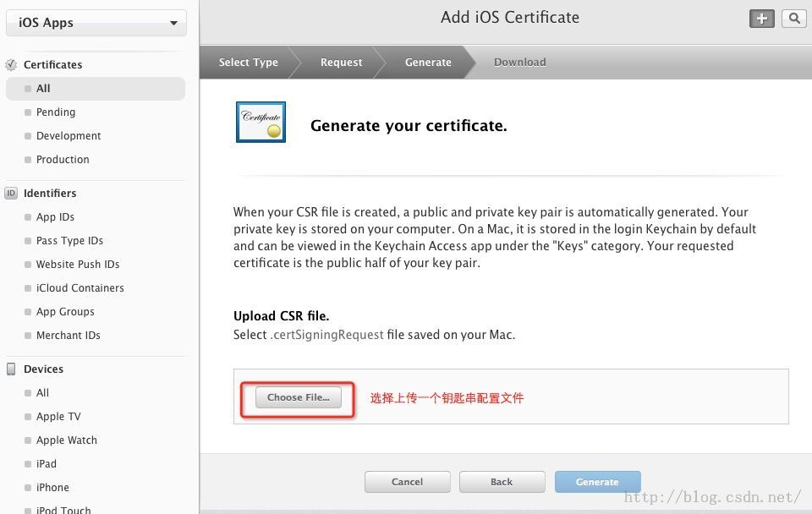This screenshot has width=812, height=514.
Task: Open iPhone devices
Action: [52, 488]
